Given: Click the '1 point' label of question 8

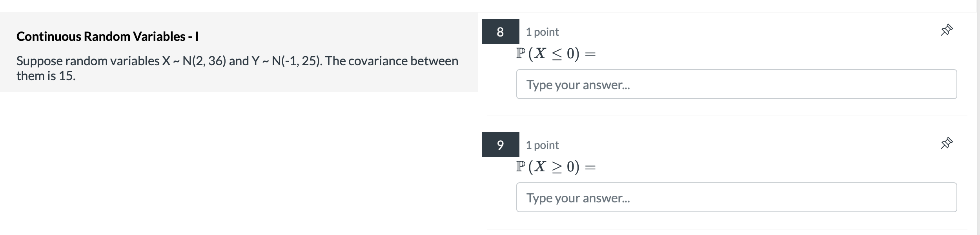Looking at the screenshot, I should click(x=542, y=32).
